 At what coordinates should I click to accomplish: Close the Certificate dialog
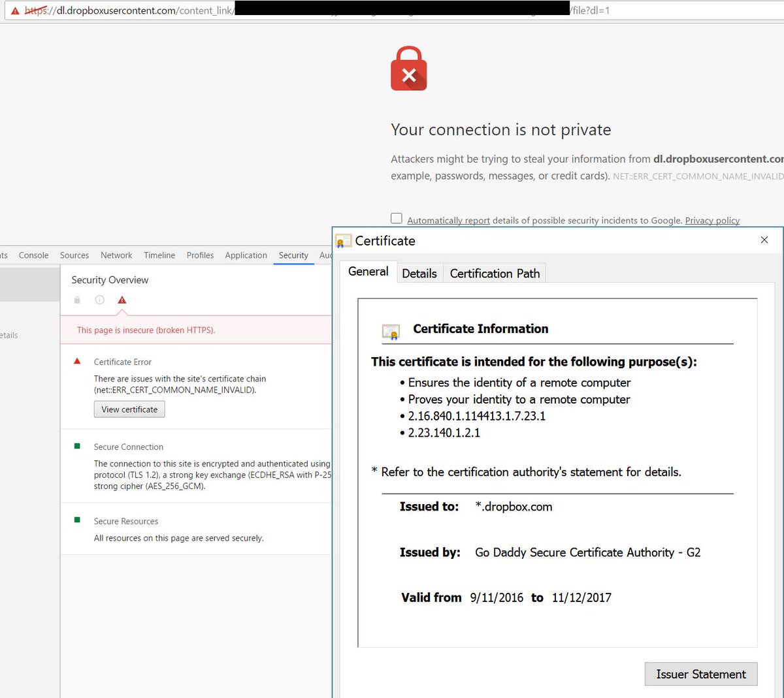(764, 240)
